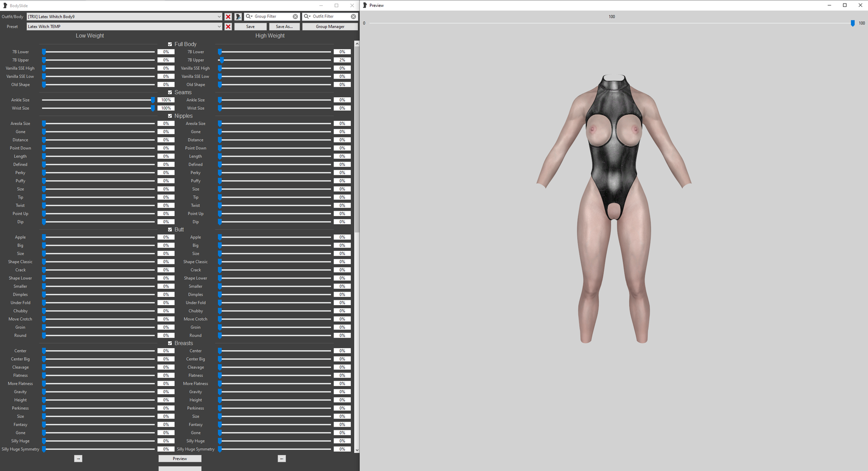
Task: Click the High Weight Butt Apple value field
Action: tap(342, 237)
